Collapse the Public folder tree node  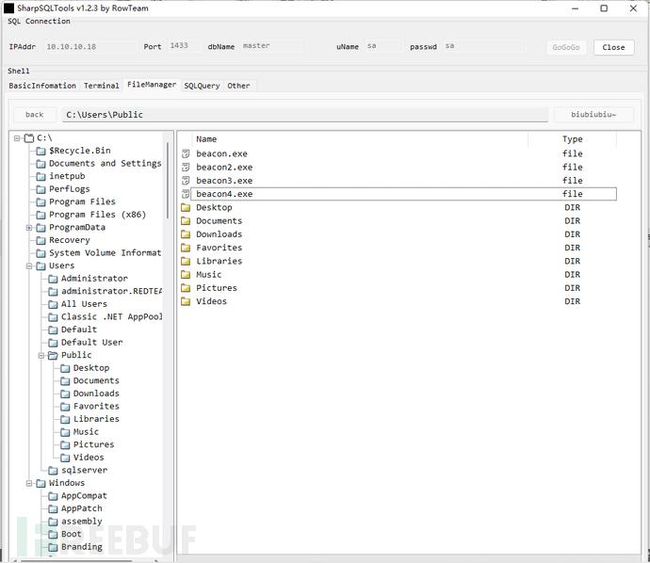pos(41,355)
